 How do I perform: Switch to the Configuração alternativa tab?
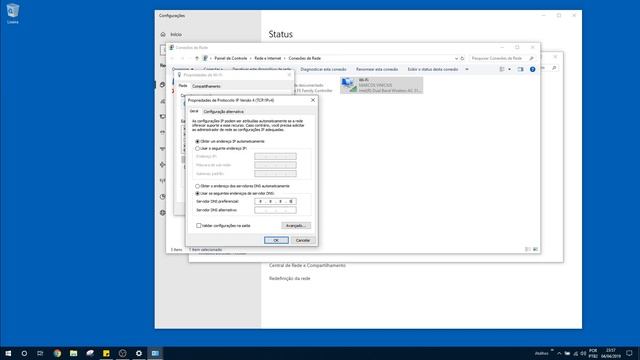[x=224, y=111]
